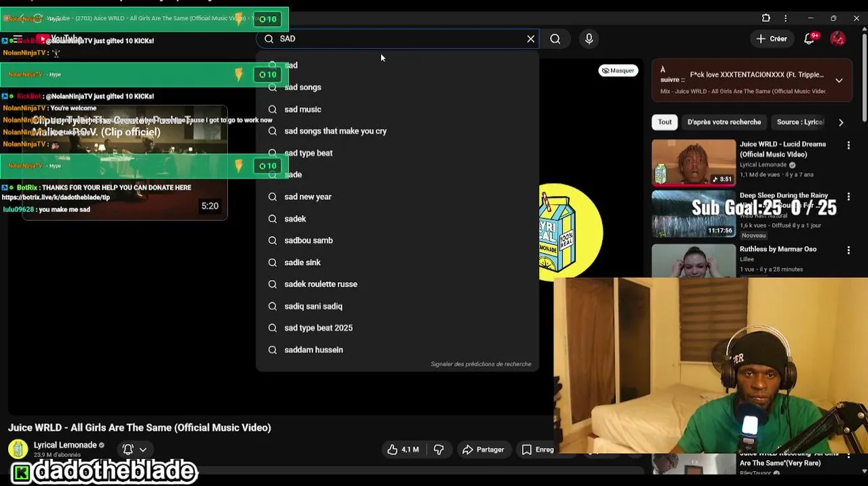This screenshot has width=868, height=486.
Task: Like the video (4,1 M)
Action: [x=403, y=450]
